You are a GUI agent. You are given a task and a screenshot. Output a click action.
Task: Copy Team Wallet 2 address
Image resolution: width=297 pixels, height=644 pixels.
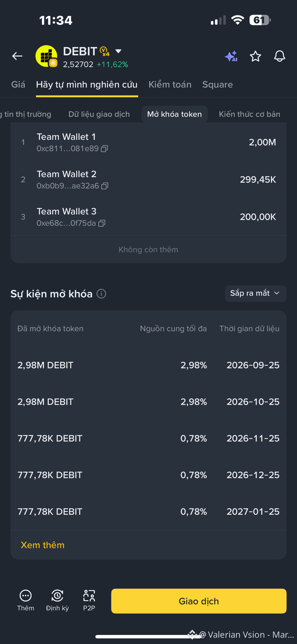[105, 186]
